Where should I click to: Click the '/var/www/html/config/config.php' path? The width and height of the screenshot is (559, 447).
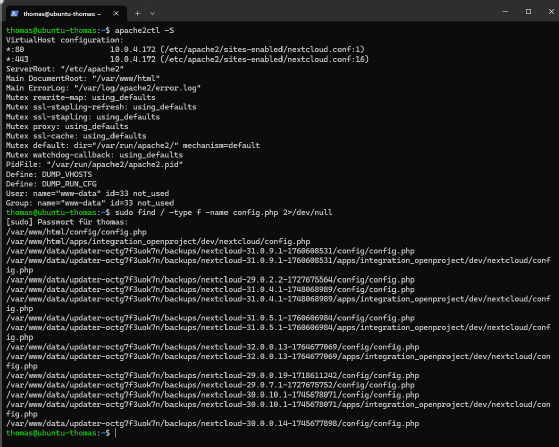(x=76, y=232)
